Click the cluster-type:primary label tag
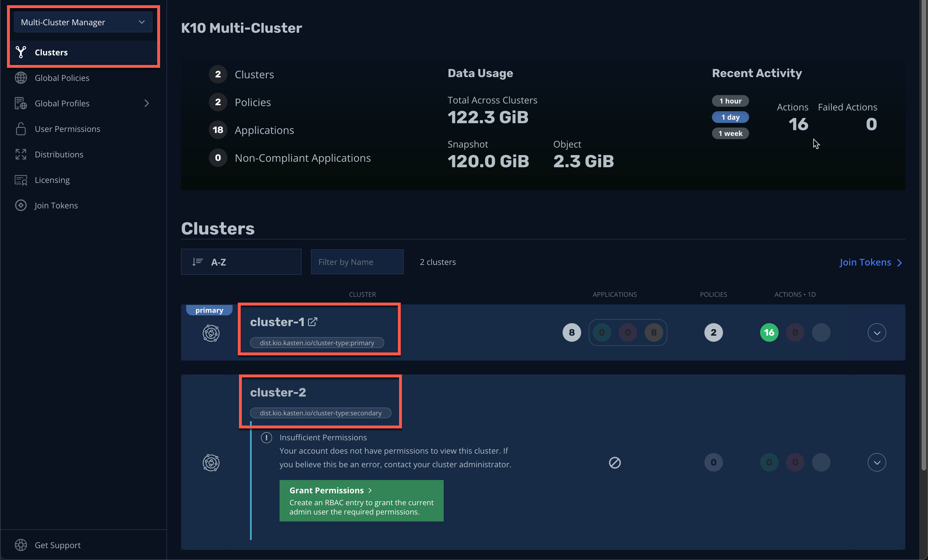Viewport: 928px width, 560px height. tap(317, 343)
